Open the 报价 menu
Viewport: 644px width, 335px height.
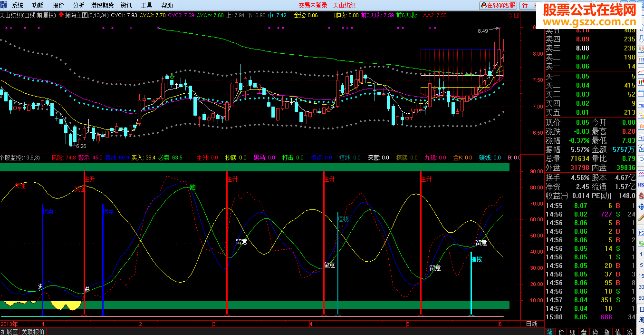tap(58, 5)
